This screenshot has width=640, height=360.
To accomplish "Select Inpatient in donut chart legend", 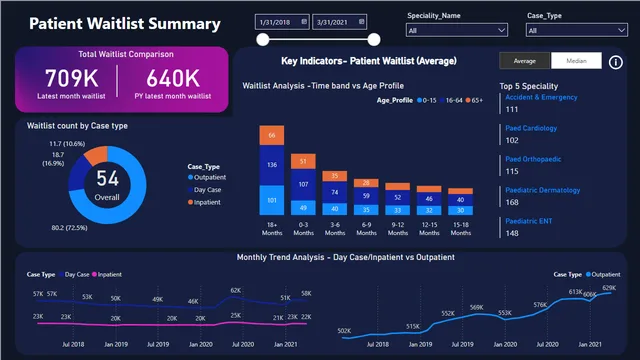I will (204, 202).
